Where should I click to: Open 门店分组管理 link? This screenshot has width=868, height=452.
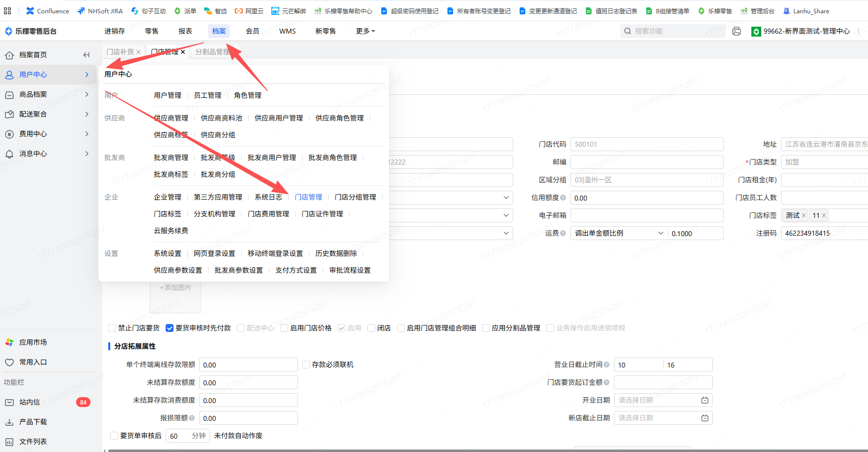[355, 197]
